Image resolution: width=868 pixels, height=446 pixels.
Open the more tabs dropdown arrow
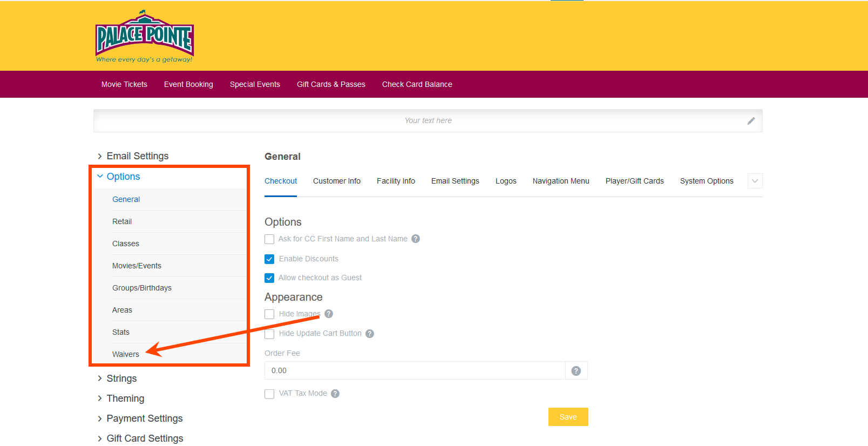755,181
